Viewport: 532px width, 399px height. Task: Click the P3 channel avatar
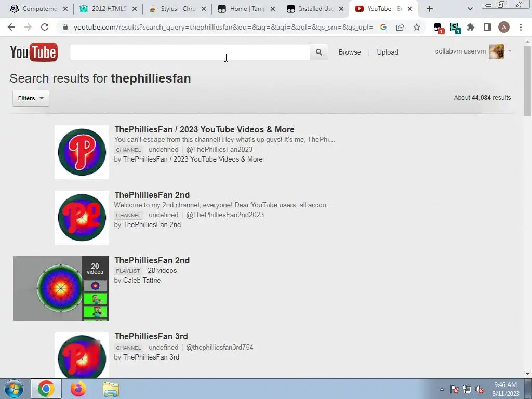click(x=82, y=355)
